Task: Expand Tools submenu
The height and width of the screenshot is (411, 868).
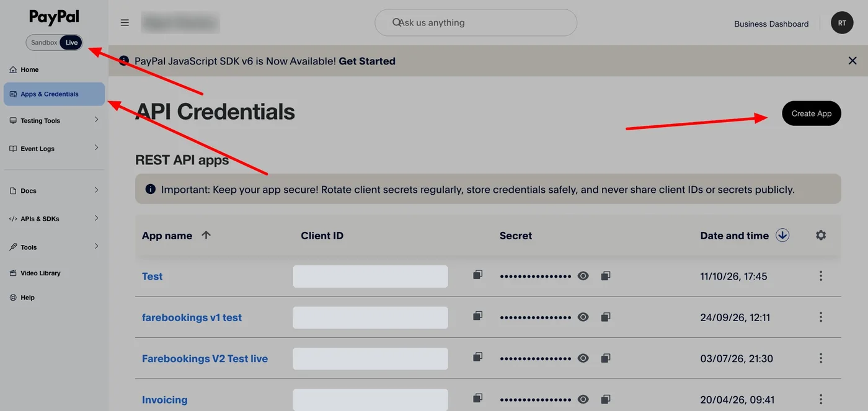Action: tap(96, 246)
